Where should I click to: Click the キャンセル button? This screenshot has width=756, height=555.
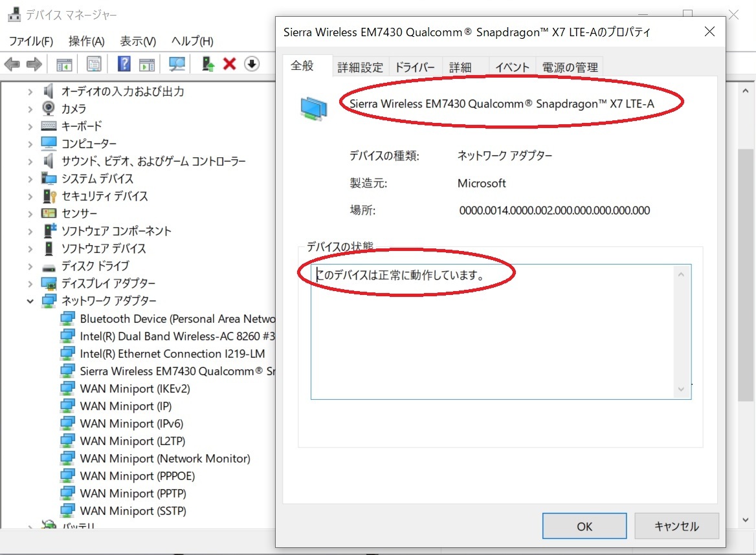(x=676, y=526)
